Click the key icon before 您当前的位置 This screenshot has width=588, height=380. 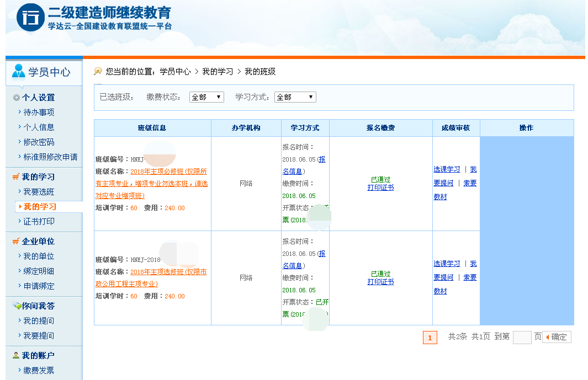click(98, 72)
